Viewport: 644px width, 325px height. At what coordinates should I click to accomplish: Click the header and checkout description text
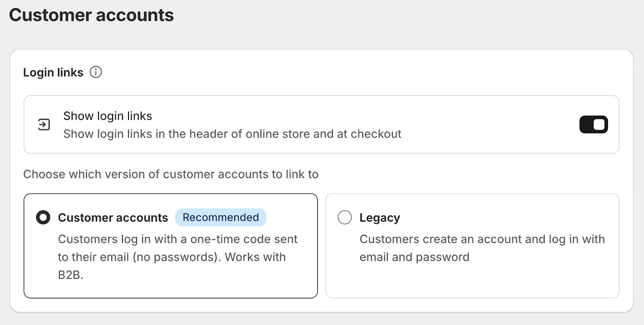point(232,134)
